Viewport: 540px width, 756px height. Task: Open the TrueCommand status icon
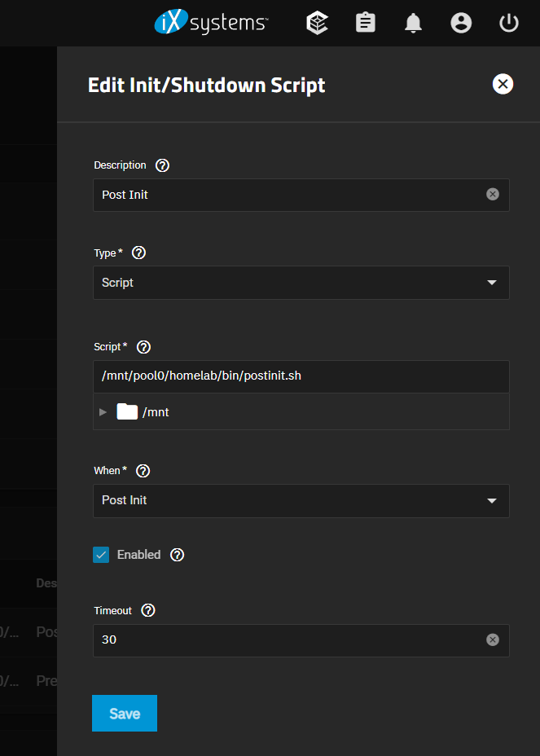[317, 24]
